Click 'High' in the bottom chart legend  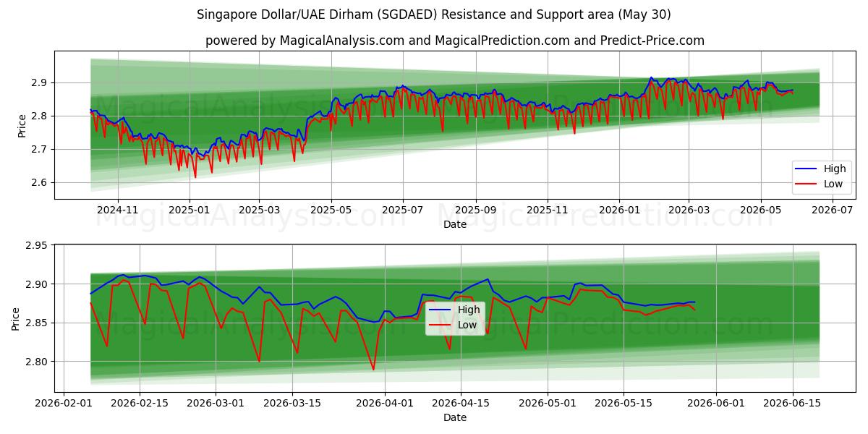click(468, 310)
